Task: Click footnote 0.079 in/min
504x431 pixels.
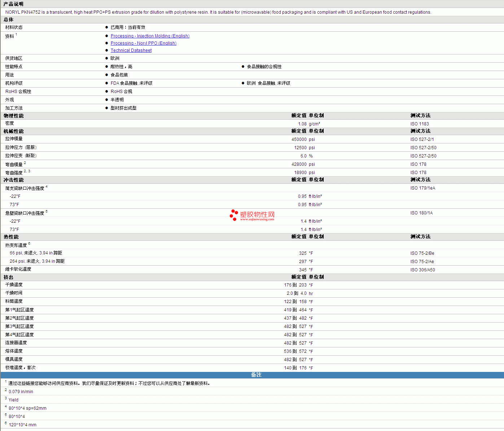Action: pos(21,392)
